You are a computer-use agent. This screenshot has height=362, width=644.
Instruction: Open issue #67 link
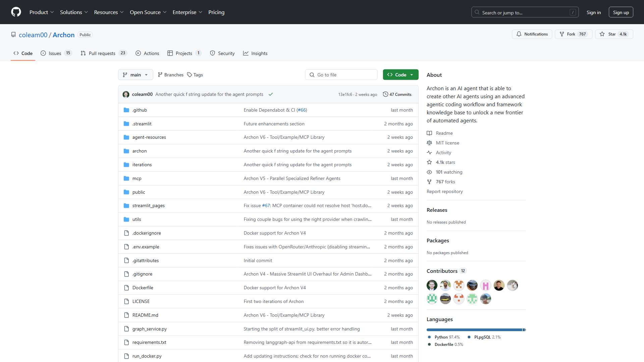[x=266, y=206]
